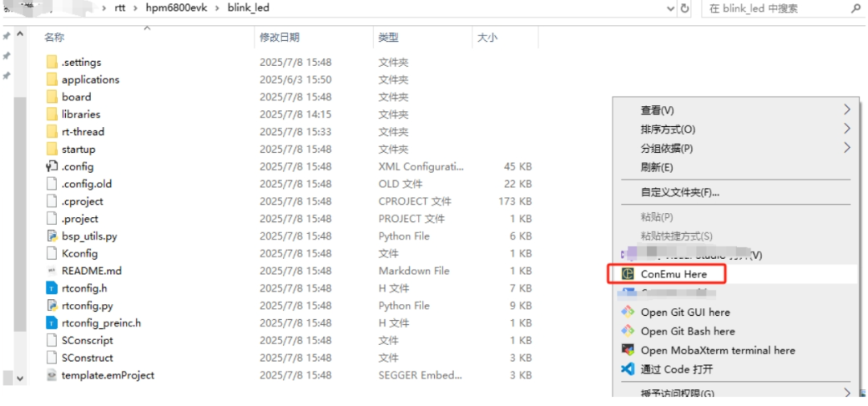
Task: Expand the 排序方式(O) submenu arrow
Action: (847, 129)
